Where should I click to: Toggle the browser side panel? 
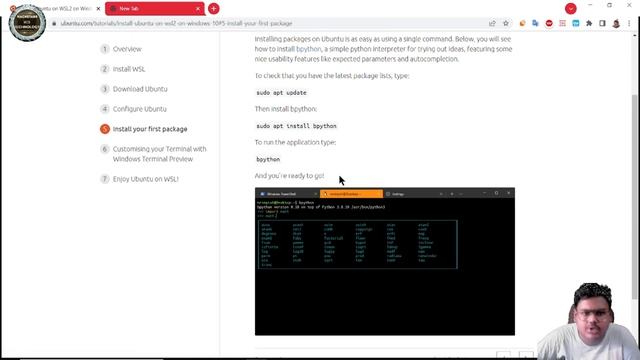[602, 23]
